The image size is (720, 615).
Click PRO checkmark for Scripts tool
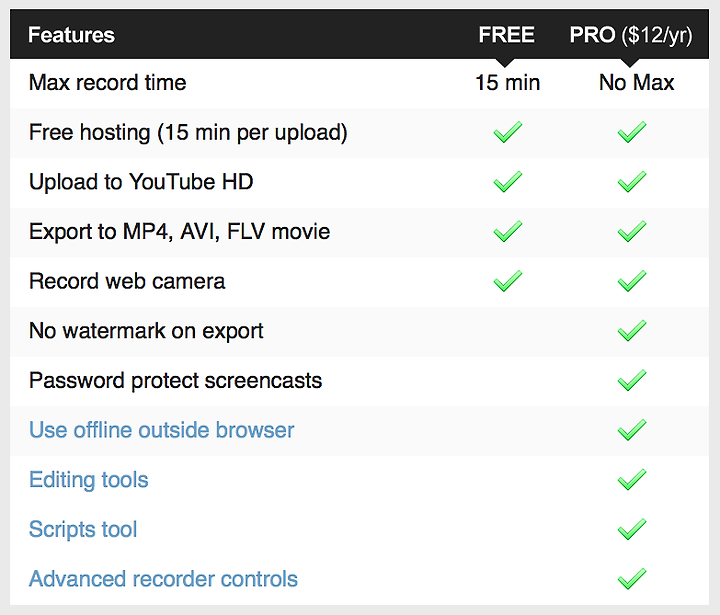tap(632, 529)
